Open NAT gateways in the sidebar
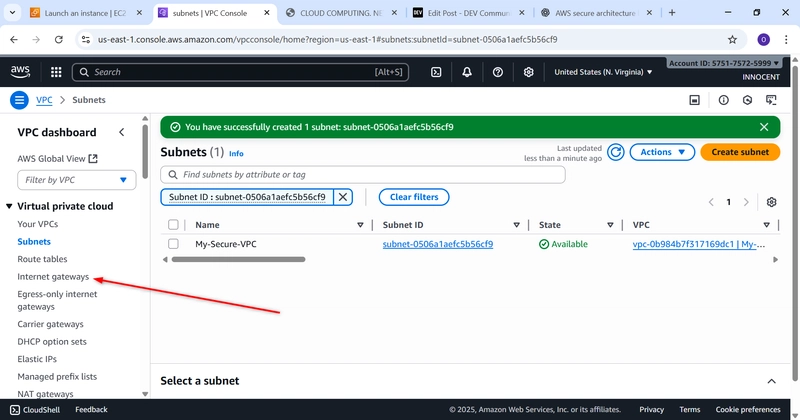 click(x=45, y=394)
